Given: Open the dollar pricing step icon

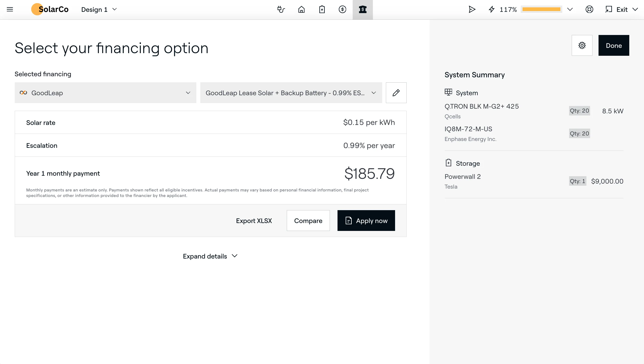Looking at the screenshot, I should 343,9.
